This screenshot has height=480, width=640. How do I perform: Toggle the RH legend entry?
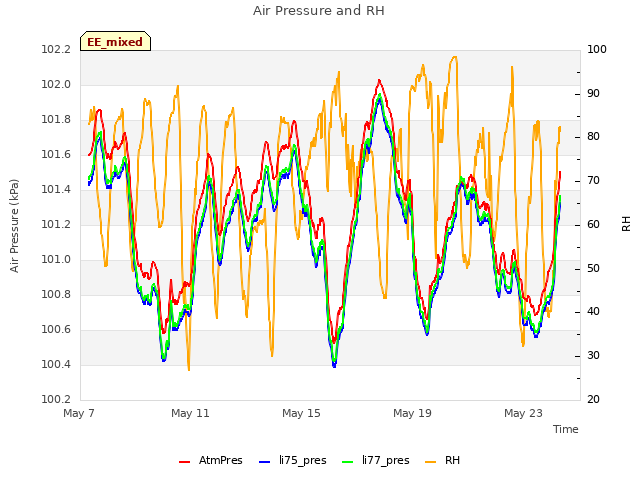pos(442,460)
